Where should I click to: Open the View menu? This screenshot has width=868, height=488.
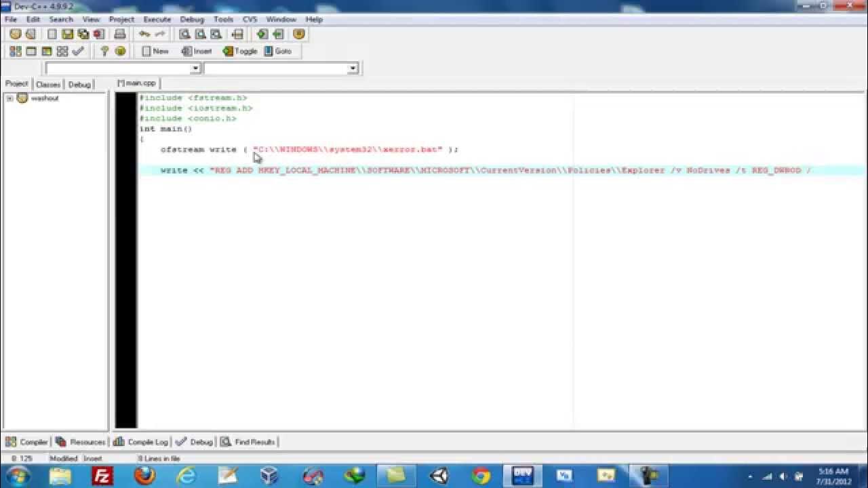coord(91,19)
